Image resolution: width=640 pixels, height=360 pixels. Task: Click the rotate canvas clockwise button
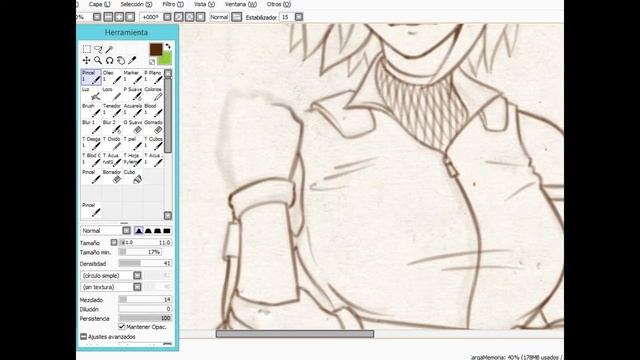tap(190, 17)
